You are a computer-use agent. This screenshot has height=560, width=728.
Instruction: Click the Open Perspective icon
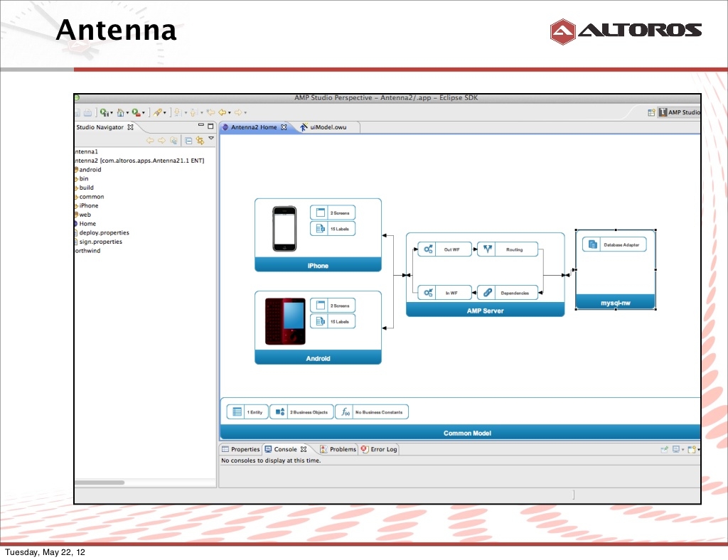(x=651, y=112)
